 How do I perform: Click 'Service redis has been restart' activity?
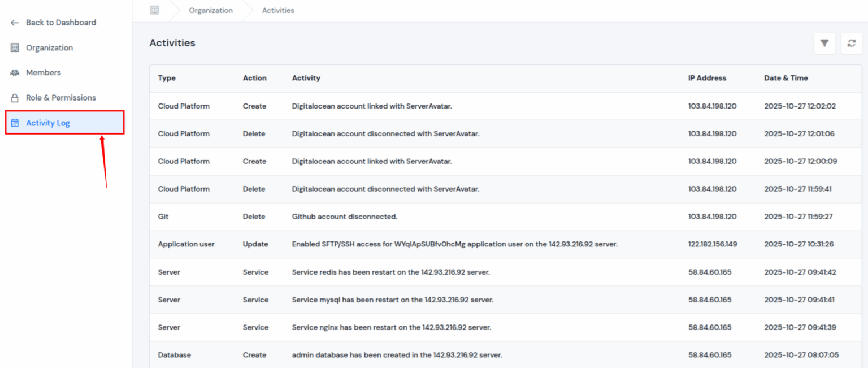[391, 272]
